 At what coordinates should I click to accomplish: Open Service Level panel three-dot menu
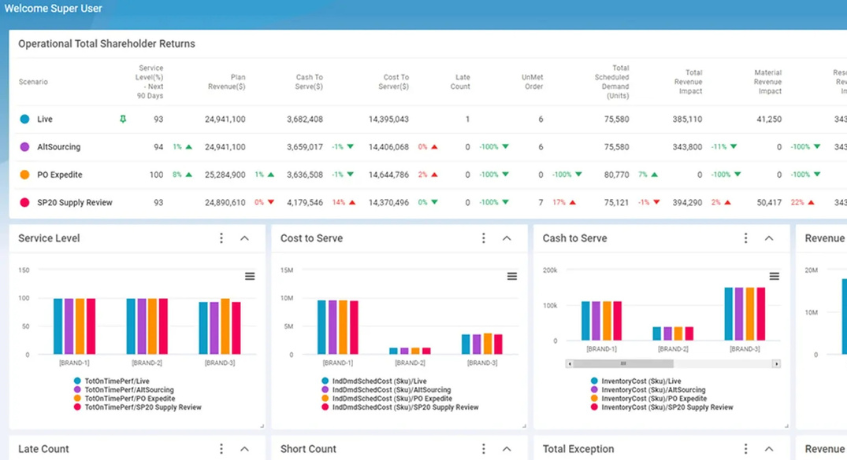[x=222, y=239]
